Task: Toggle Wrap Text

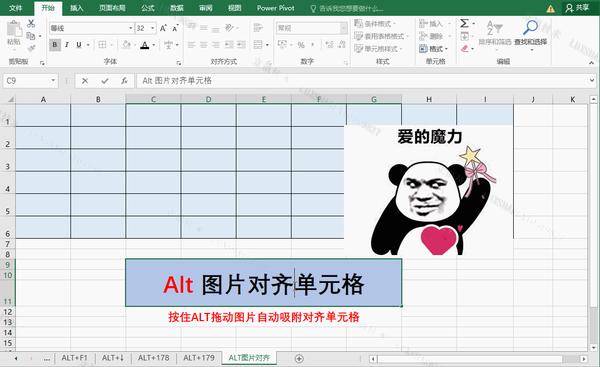Action: coord(258,28)
